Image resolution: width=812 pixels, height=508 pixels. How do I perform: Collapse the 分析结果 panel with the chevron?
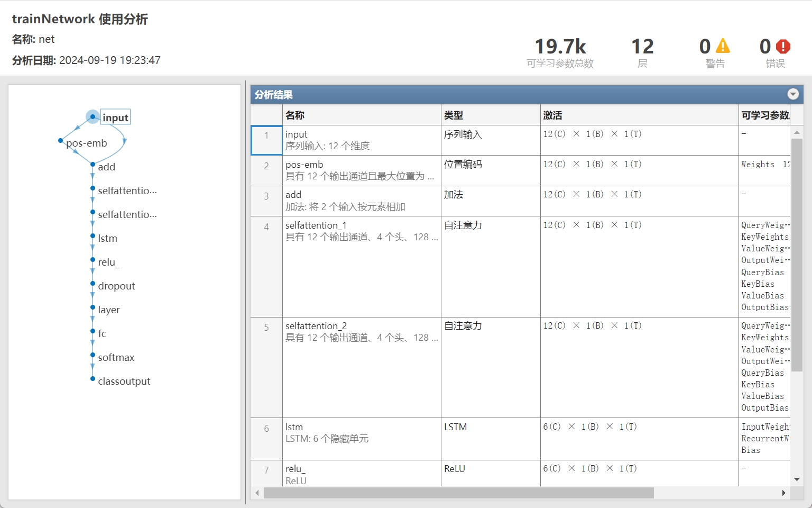(x=792, y=94)
